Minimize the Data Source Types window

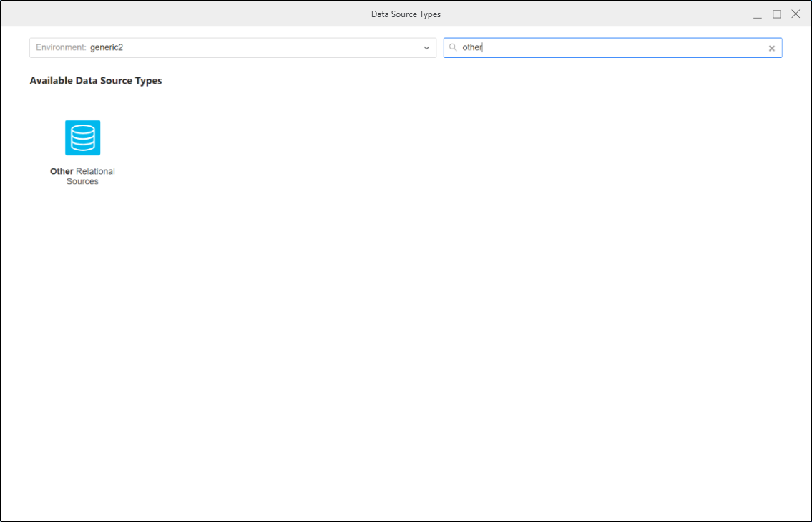pos(758,14)
